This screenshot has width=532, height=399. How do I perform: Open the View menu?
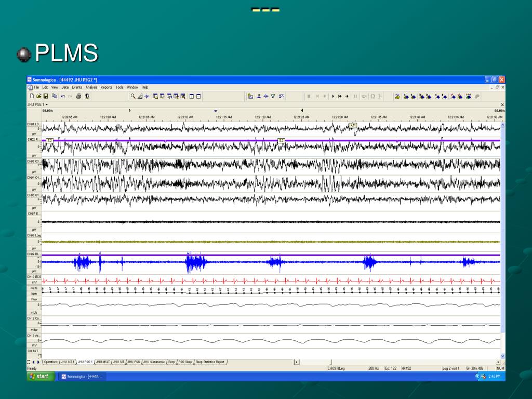pos(55,87)
